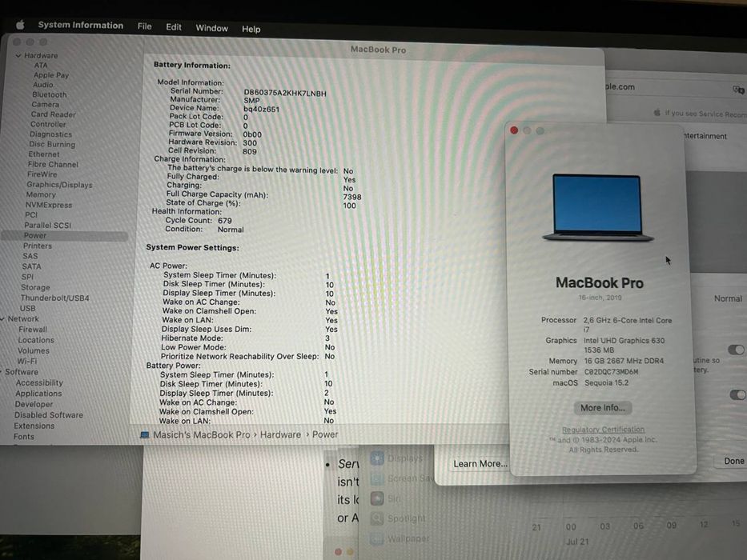747x560 pixels.
Task: Select Audio in the sidebar
Action: coord(43,85)
